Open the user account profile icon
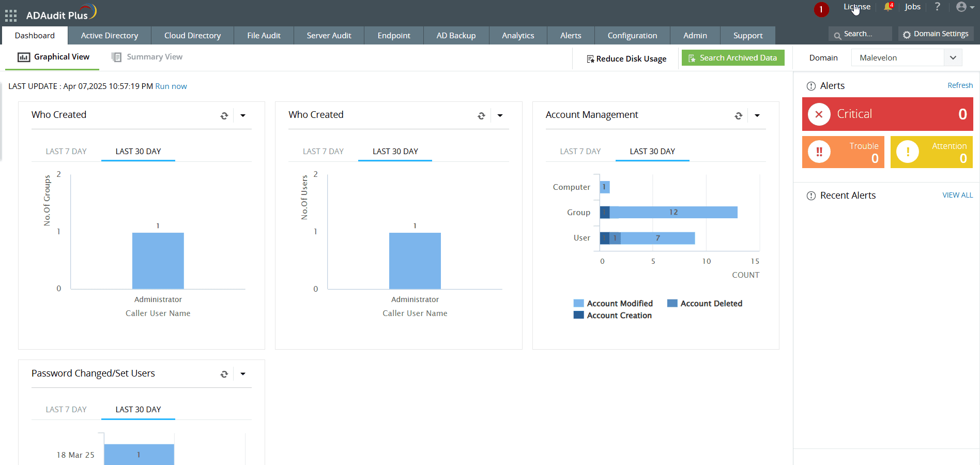Viewport: 980px width, 465px height. tap(961, 7)
